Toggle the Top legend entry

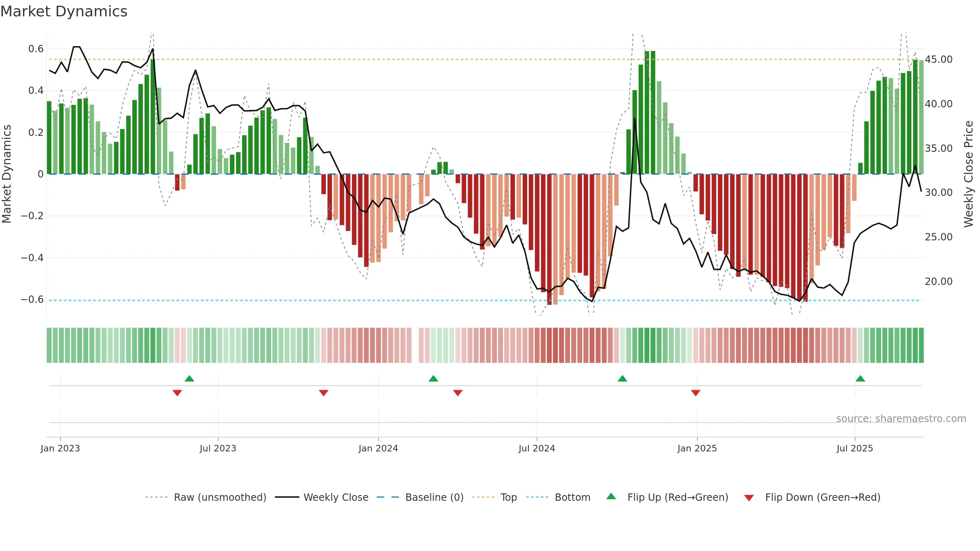point(494,497)
